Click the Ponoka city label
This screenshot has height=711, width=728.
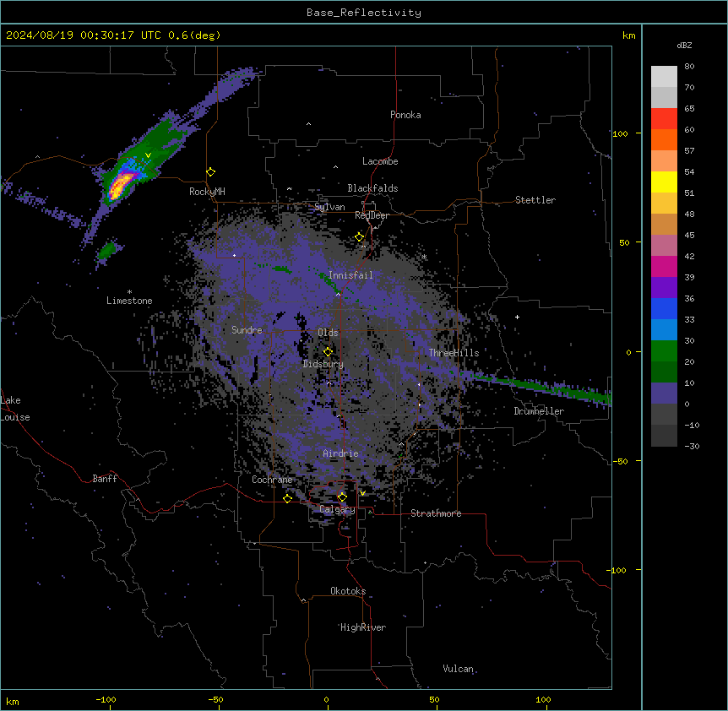tap(405, 115)
